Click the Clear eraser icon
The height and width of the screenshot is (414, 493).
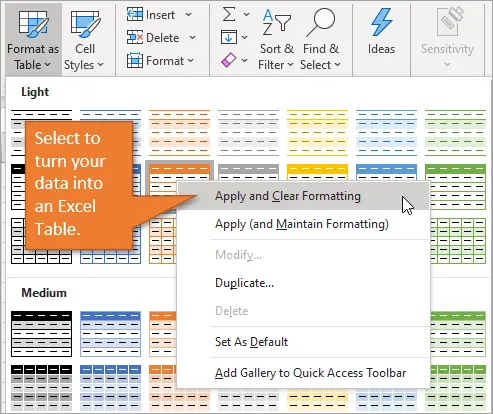[229, 60]
